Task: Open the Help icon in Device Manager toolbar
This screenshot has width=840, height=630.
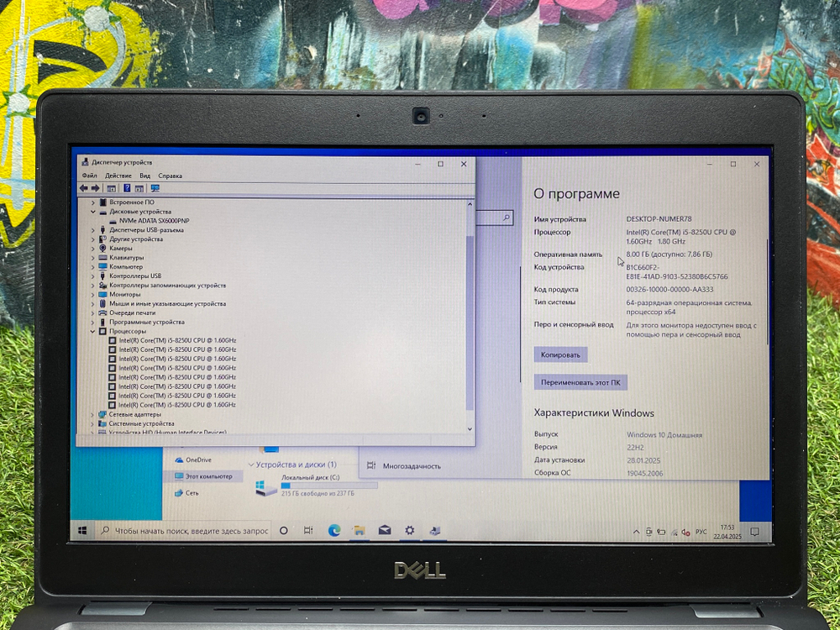Action: tap(127, 188)
